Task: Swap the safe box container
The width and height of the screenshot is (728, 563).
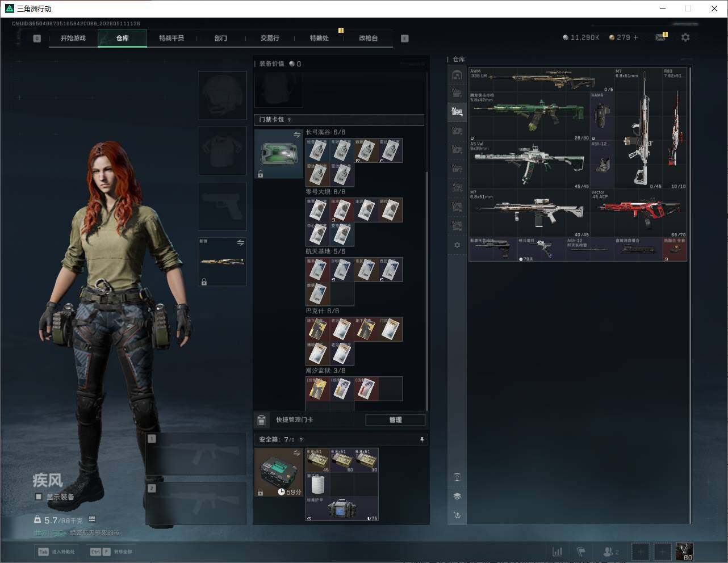Action: pyautogui.click(x=297, y=453)
